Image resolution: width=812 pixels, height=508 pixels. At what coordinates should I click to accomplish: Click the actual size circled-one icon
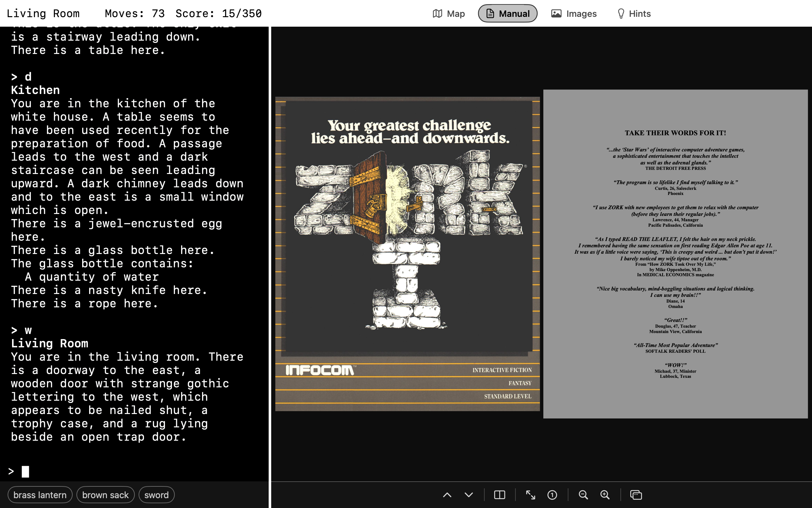[552, 495]
